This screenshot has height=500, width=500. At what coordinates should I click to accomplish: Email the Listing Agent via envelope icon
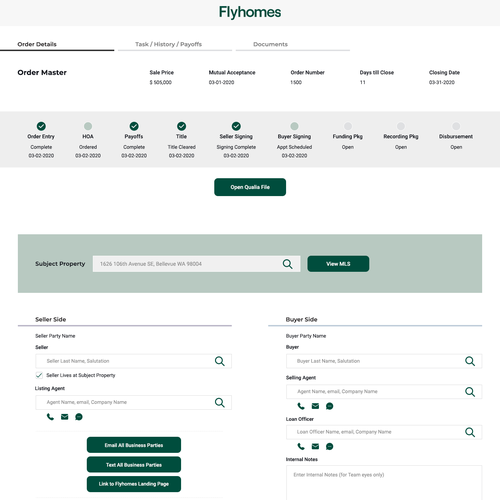coord(65,417)
